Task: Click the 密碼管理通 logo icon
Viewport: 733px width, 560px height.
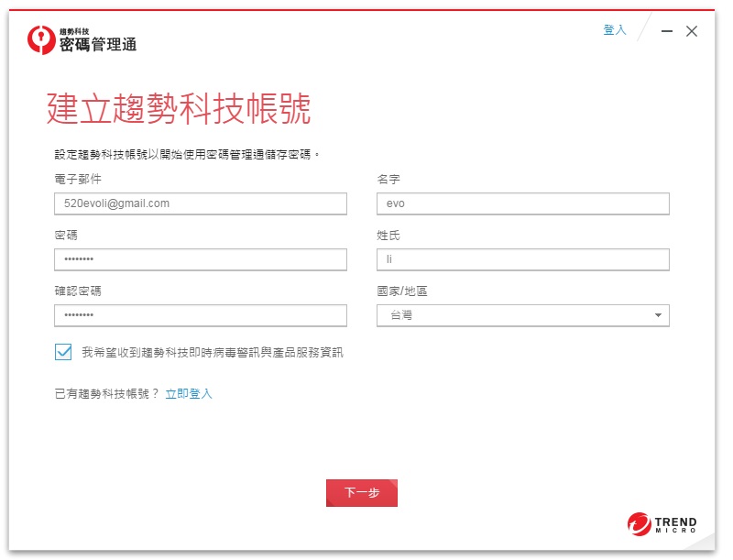Action: (41, 39)
